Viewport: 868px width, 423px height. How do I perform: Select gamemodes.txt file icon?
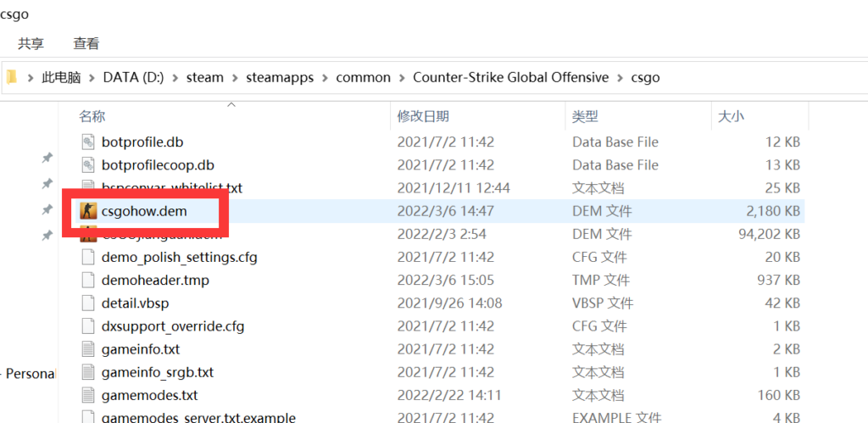pyautogui.click(x=88, y=395)
